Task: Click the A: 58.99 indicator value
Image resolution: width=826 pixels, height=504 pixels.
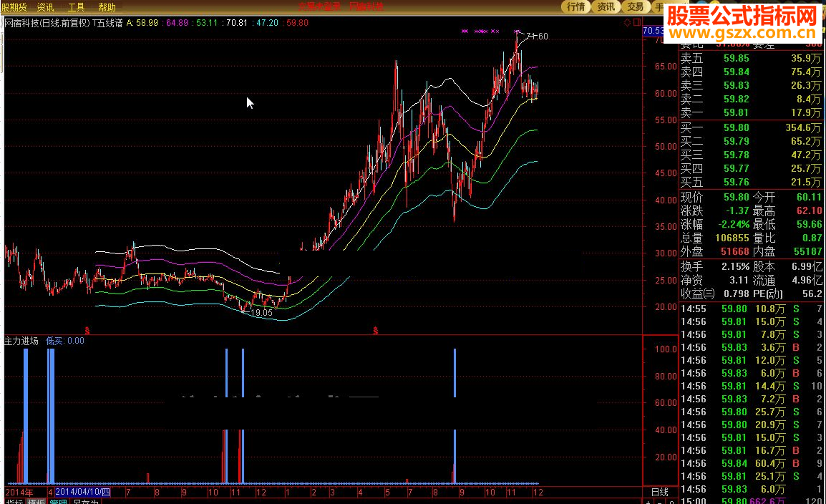Action: pos(142,23)
